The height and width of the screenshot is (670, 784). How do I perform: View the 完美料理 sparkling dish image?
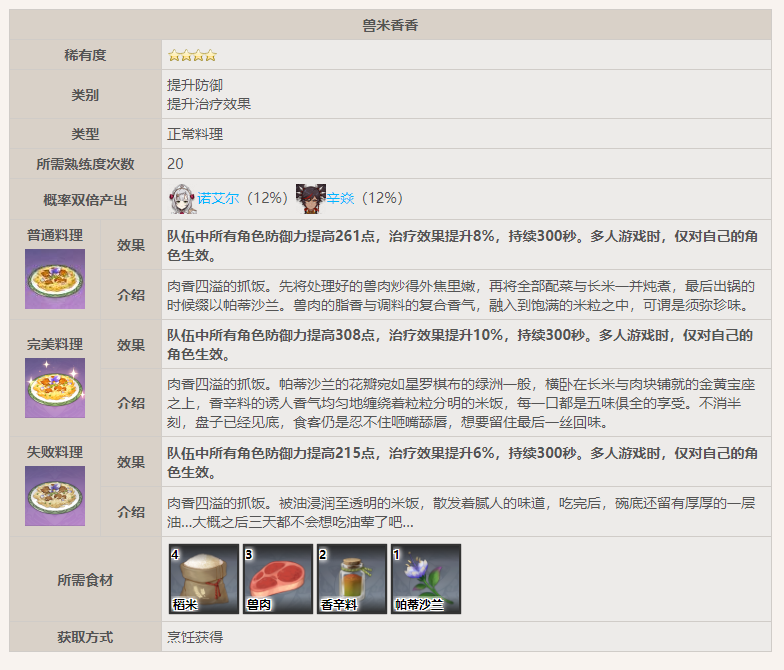pyautogui.click(x=55, y=388)
